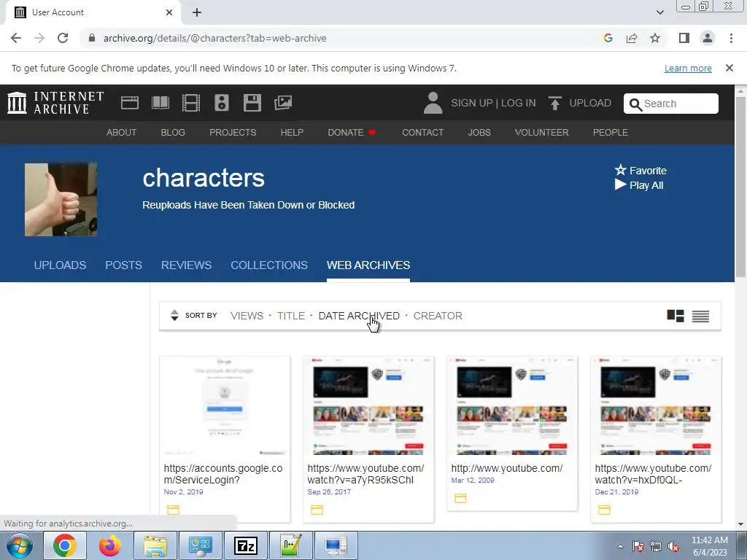Open the youtube.com watch?v=a7yR95kSChI thumbnail

[x=368, y=406]
